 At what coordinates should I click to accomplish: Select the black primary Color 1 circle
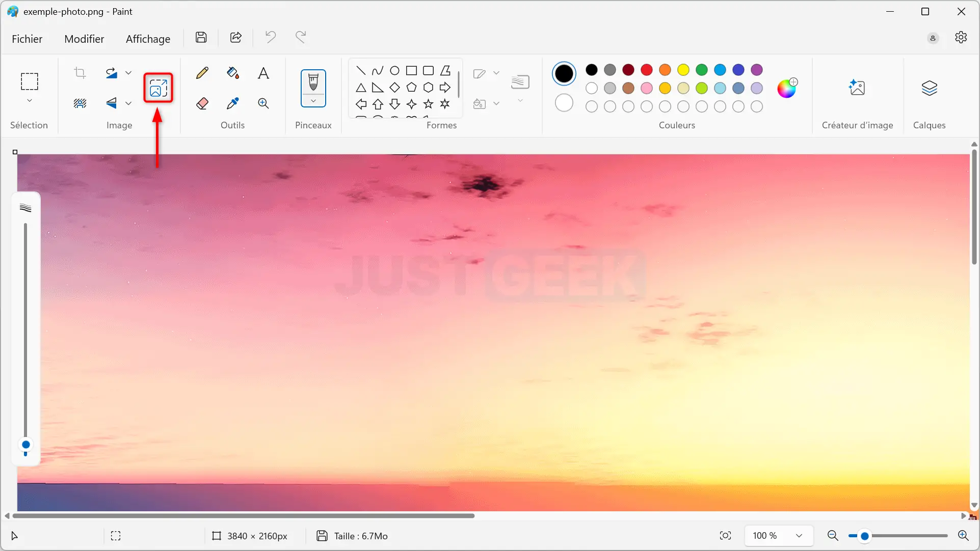point(564,74)
